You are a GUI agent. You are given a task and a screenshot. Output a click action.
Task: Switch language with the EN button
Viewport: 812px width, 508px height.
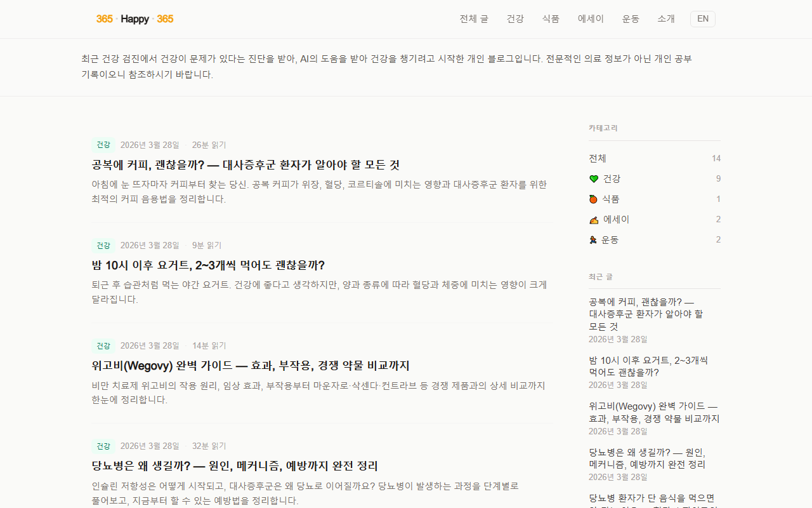tap(703, 19)
